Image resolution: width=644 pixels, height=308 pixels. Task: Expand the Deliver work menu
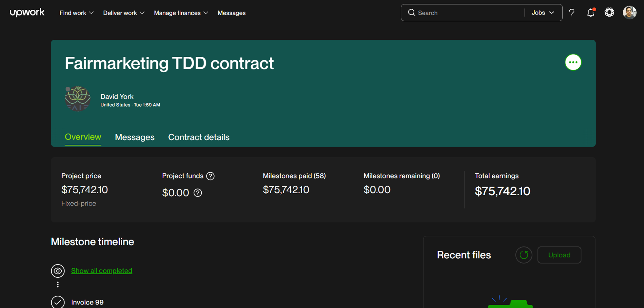tap(124, 13)
